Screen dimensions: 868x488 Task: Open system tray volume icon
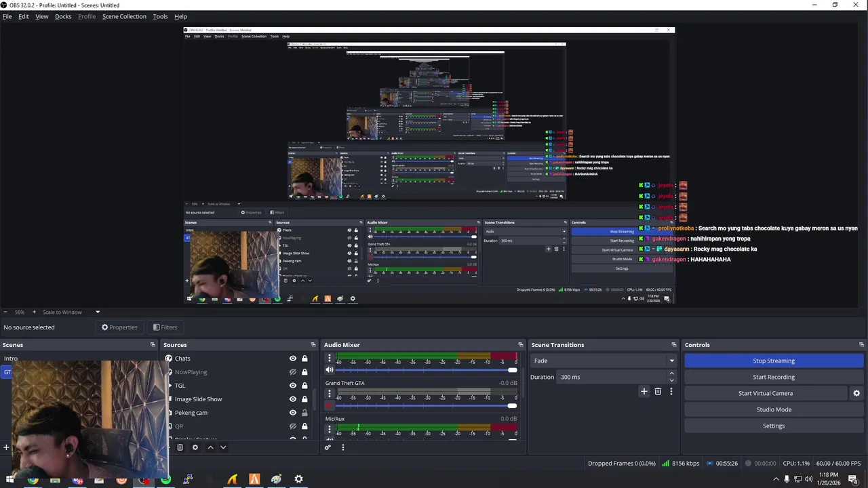[x=808, y=479]
